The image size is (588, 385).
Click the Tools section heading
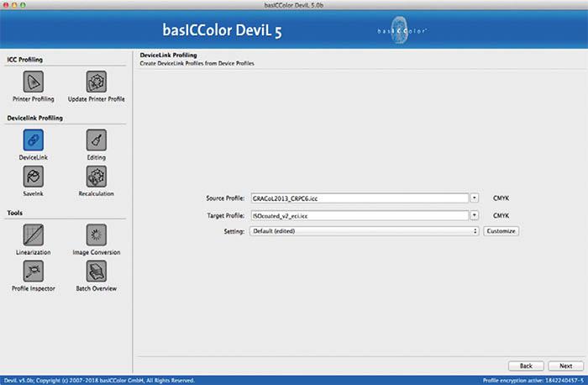click(14, 213)
